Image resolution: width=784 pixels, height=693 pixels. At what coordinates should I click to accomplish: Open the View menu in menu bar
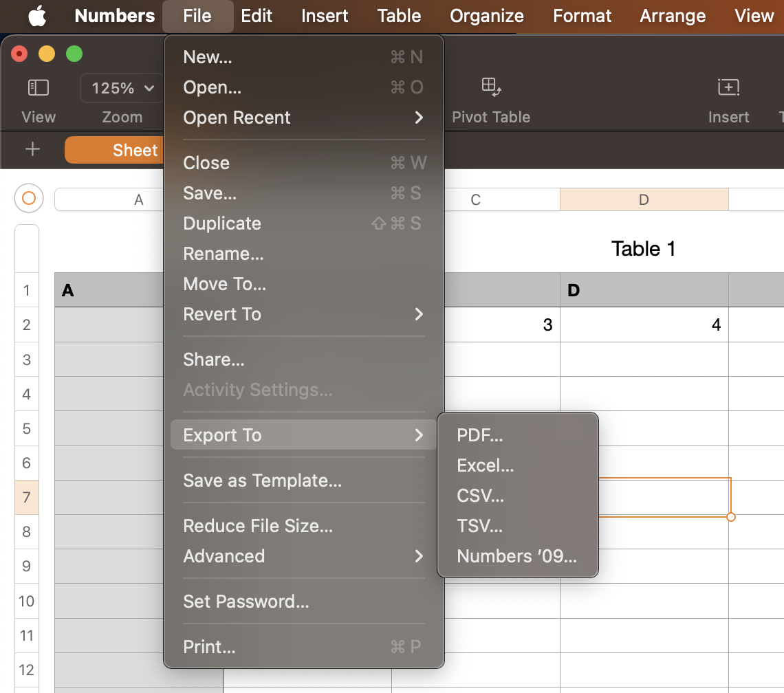[754, 16]
